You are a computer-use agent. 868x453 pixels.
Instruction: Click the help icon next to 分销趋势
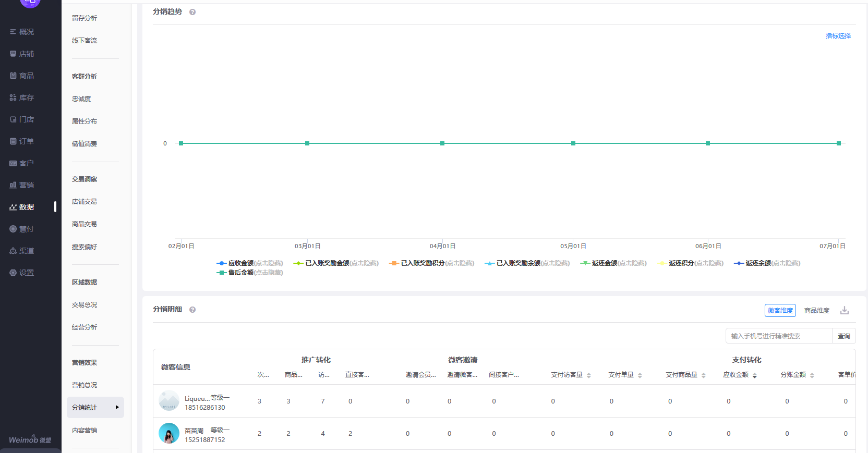click(x=192, y=12)
